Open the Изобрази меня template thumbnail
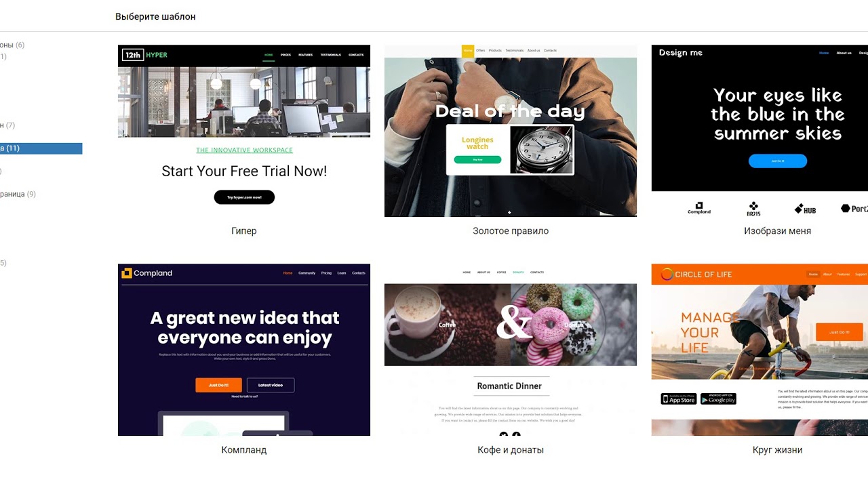 [759, 131]
